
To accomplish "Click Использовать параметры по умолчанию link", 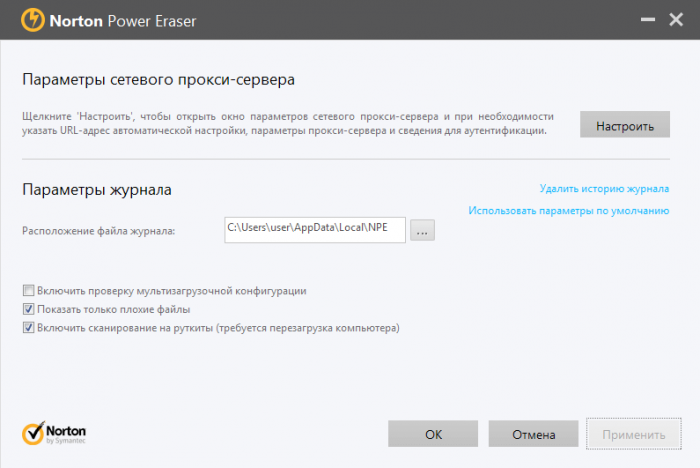I will pyautogui.click(x=568, y=210).
